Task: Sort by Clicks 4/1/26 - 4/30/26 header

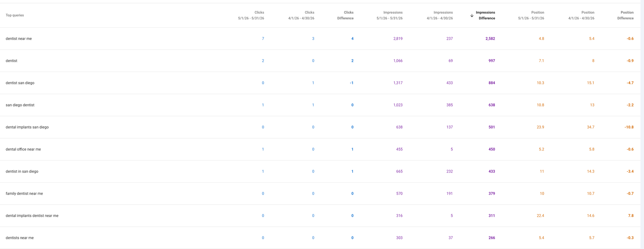Action: (x=301, y=15)
